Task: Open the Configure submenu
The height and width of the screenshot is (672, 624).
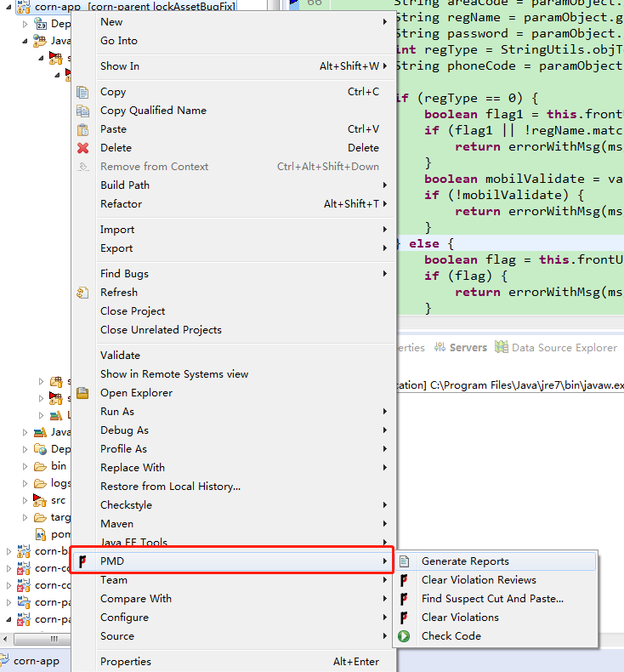Action: 233,618
